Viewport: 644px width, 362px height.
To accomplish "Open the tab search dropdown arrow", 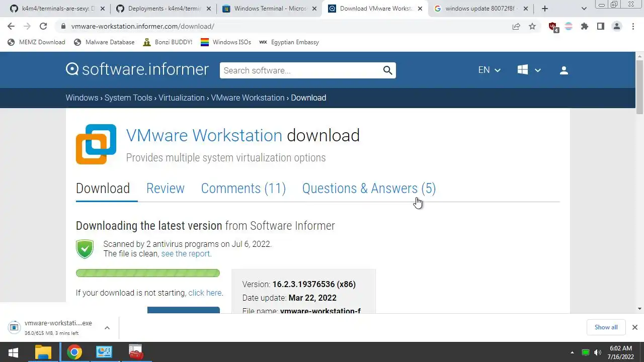I will pos(584,9).
